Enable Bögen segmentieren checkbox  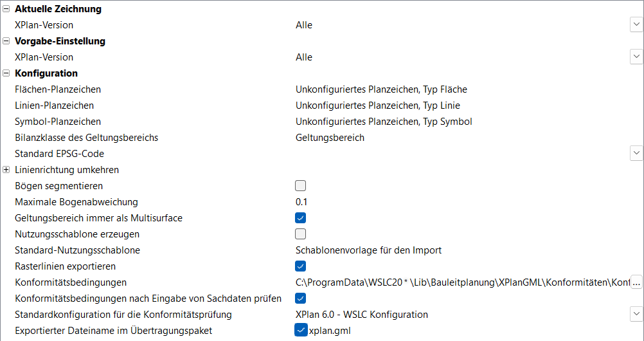pyautogui.click(x=301, y=186)
